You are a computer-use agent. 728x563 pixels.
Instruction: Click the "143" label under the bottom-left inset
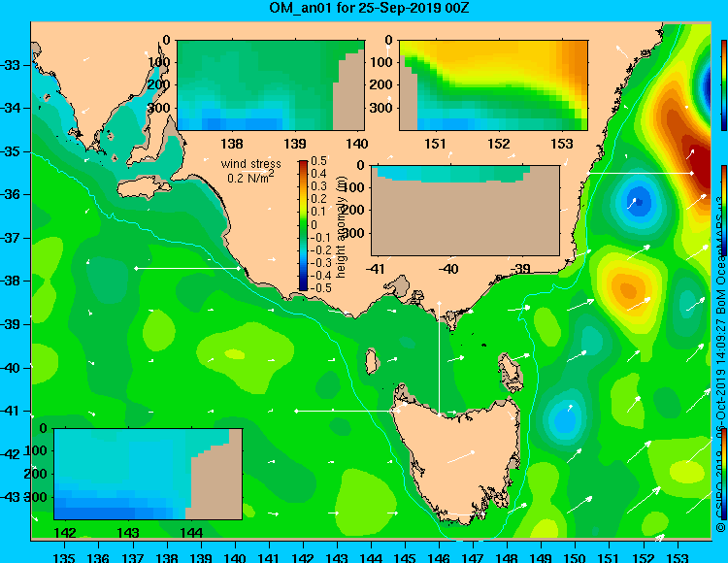coord(128,533)
